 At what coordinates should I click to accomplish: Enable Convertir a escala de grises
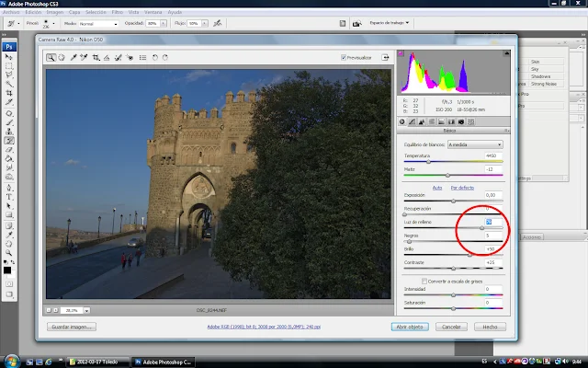[423, 281]
